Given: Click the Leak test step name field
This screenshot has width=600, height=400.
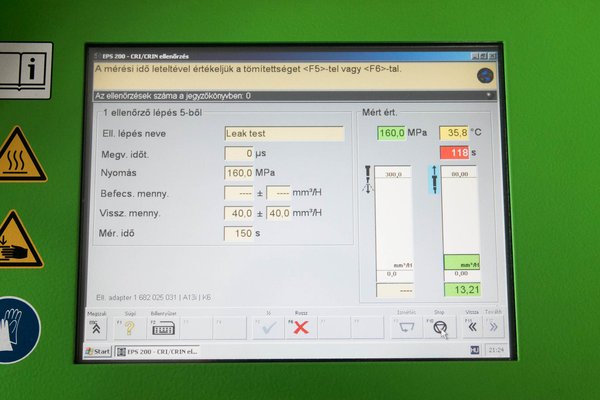Looking at the screenshot, I should pos(283,133).
